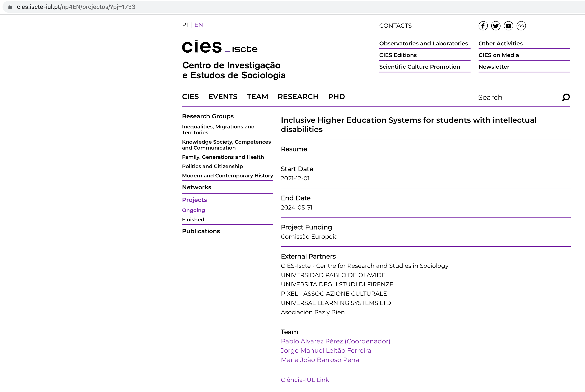Select Ongoing projects
Image resolution: width=585 pixels, height=392 pixels.
(193, 210)
